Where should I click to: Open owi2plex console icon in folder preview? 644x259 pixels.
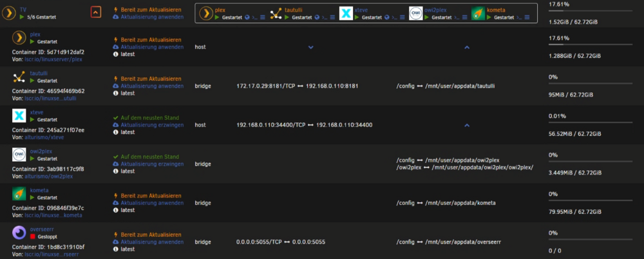pos(457,17)
